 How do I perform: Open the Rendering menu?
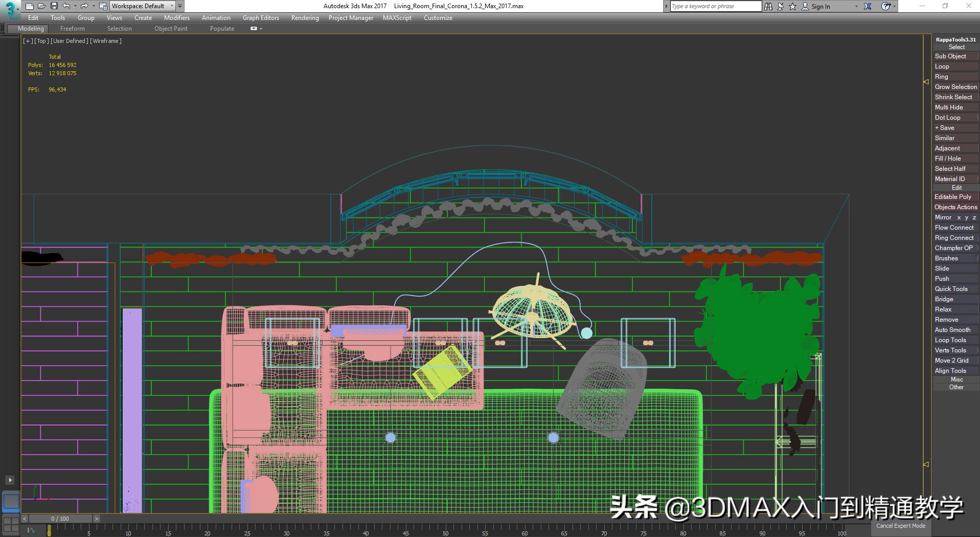(x=305, y=17)
